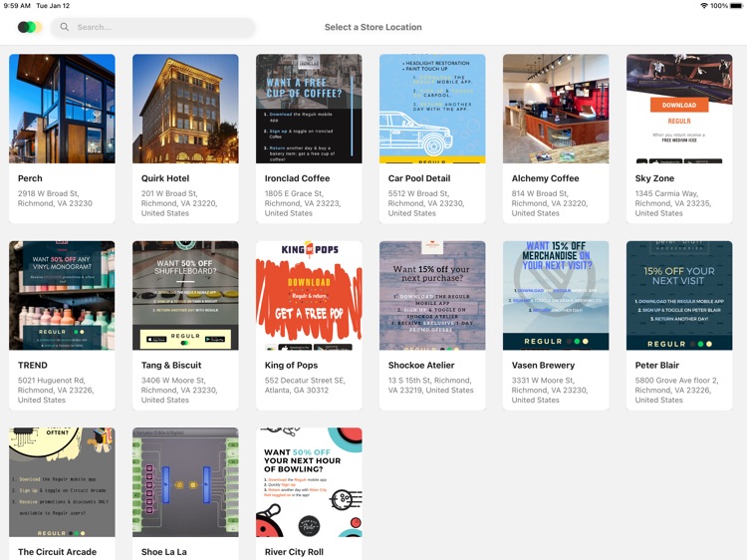747x560 pixels.
Task: Open the Quirk Hotel building photo
Action: tap(185, 109)
